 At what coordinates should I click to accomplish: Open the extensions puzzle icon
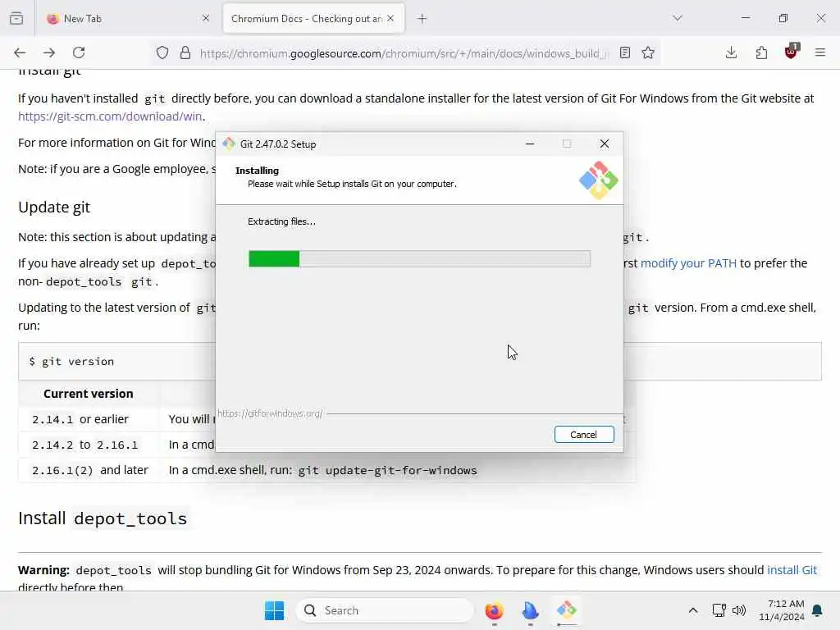(761, 52)
